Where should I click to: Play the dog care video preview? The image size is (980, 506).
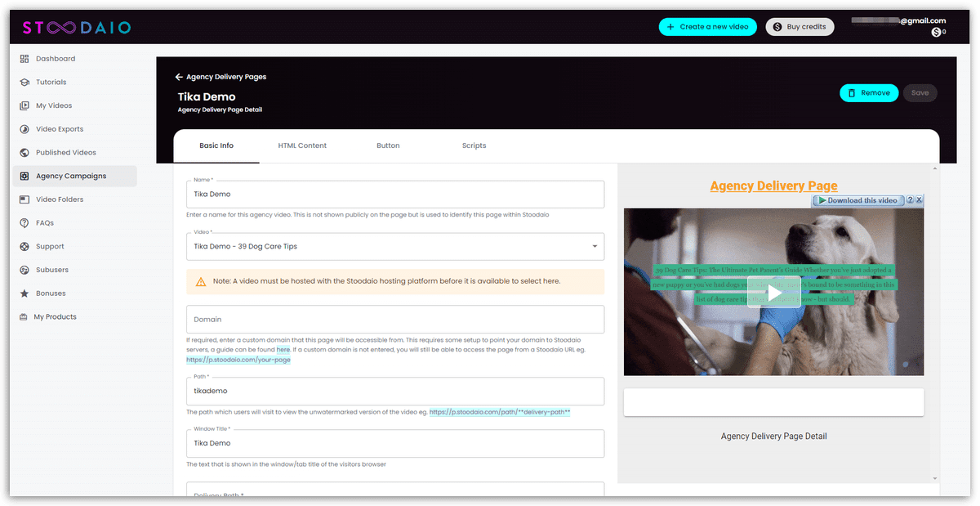click(773, 292)
